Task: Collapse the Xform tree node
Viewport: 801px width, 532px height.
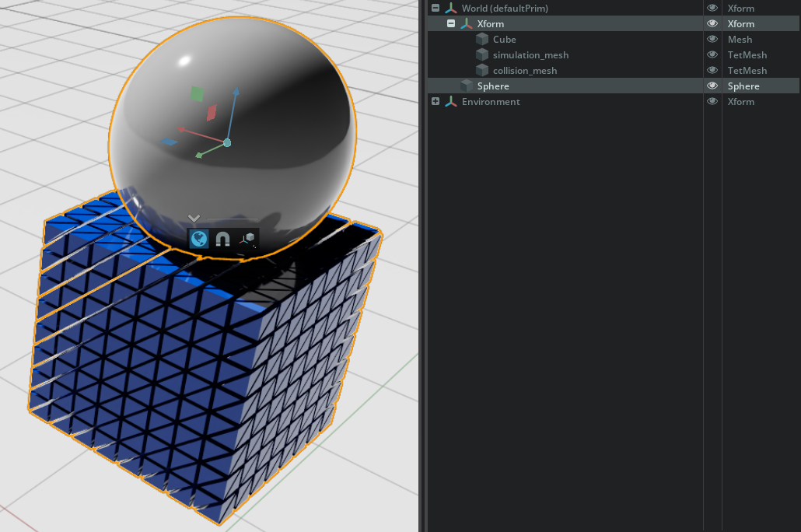Action: [x=451, y=24]
